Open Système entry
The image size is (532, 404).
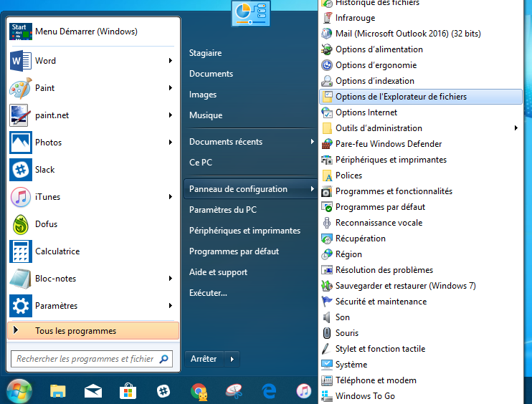coord(421,365)
